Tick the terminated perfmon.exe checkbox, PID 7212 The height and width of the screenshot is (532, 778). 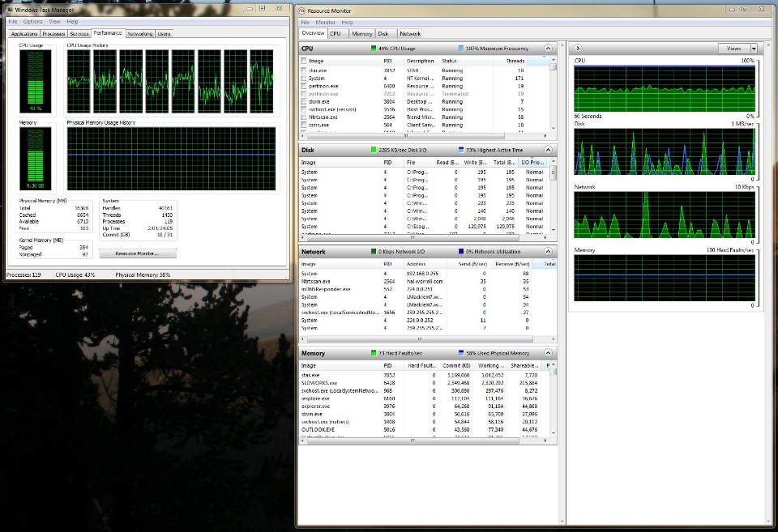pos(304,94)
